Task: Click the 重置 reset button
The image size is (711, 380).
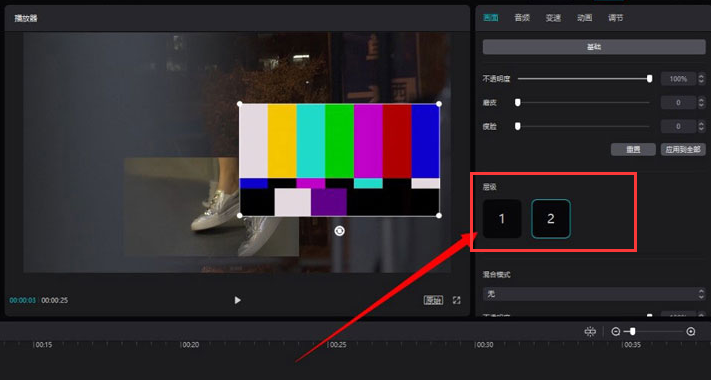Action: 633,149
